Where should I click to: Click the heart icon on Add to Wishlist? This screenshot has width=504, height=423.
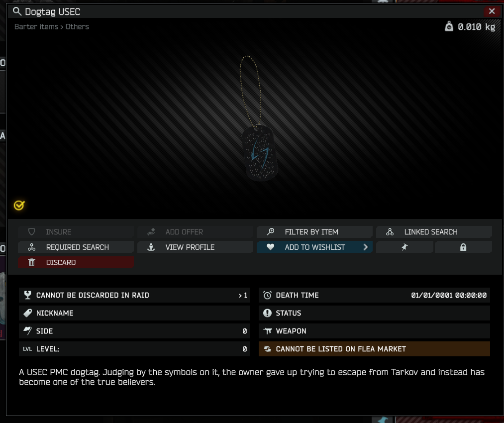point(271,247)
